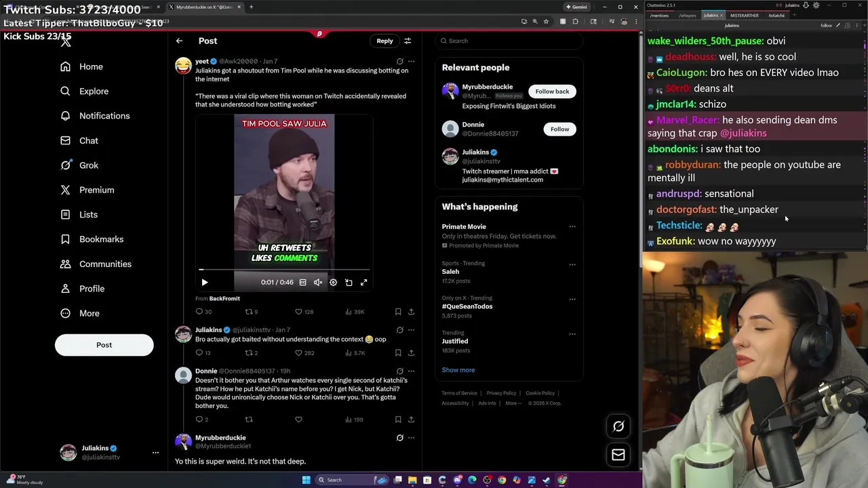This screenshot has width=868, height=488.
Task: Open reply sort filter icon beside Reply
Action: pyautogui.click(x=408, y=41)
